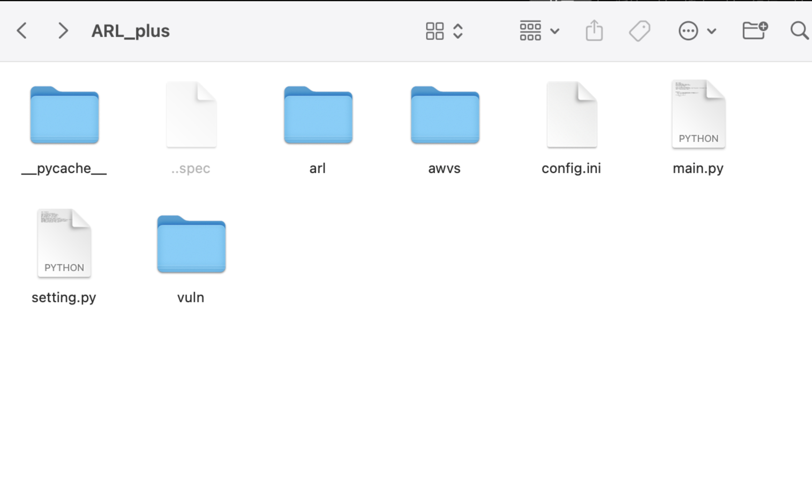Expand the action menu chevron
Image resolution: width=812 pixels, height=504 pixels.
[712, 31]
